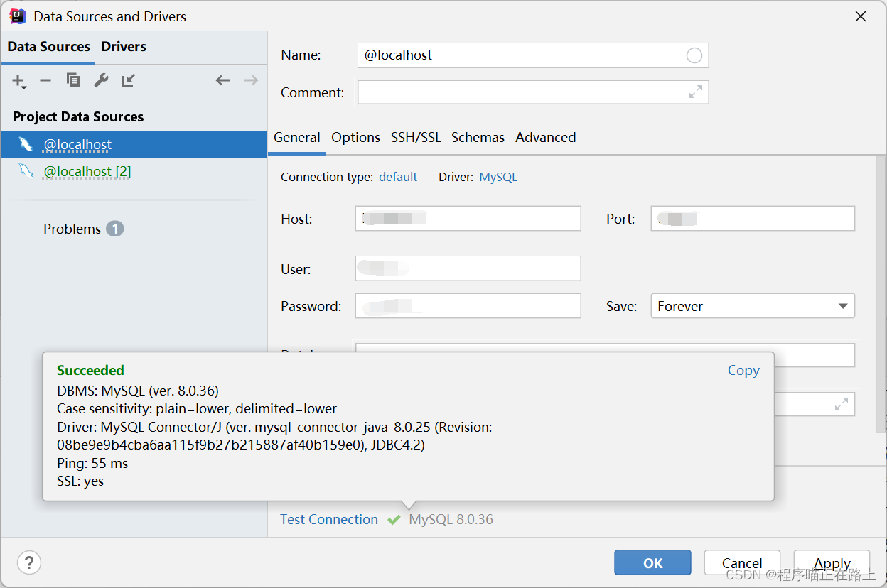Click the Test Connection link
The height and width of the screenshot is (588, 887).
[x=329, y=519]
